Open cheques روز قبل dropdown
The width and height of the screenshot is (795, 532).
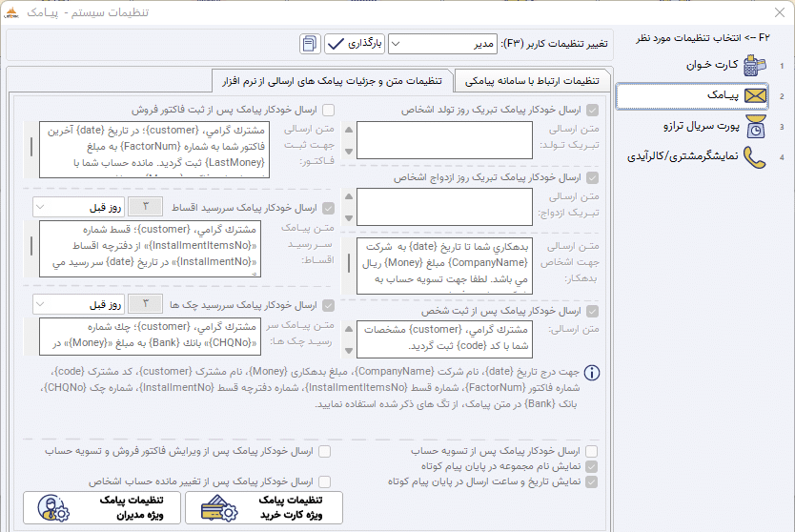78,304
